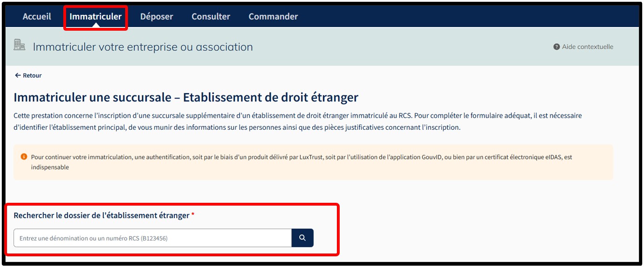Open the Aide contextuelle link

tap(587, 47)
